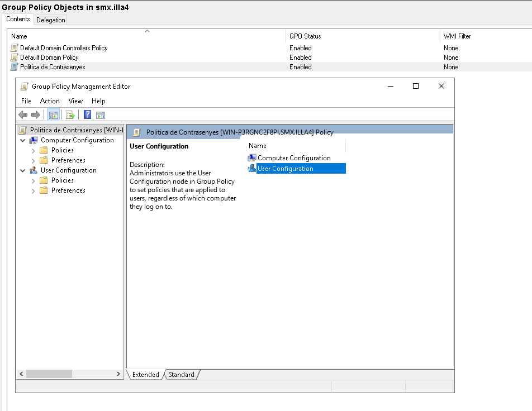
Task: Collapse Computer Configuration tree node
Action: (23, 141)
